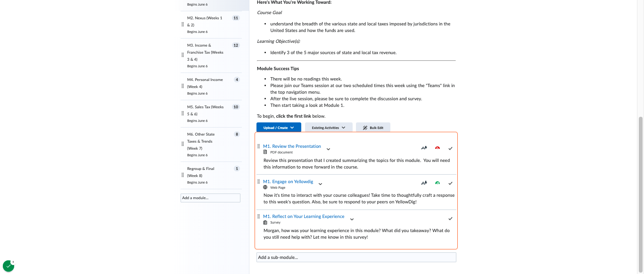Viewport: 644px width, 274px height.
Task: Click the completion checkmark for Reflect on Your Learning Experience
Action: 450,218
